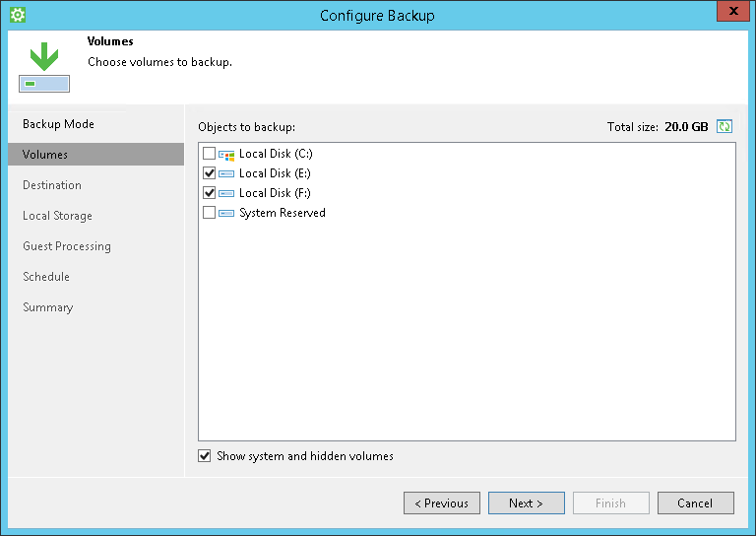Open the Destination step in the sidebar

pyautogui.click(x=52, y=185)
